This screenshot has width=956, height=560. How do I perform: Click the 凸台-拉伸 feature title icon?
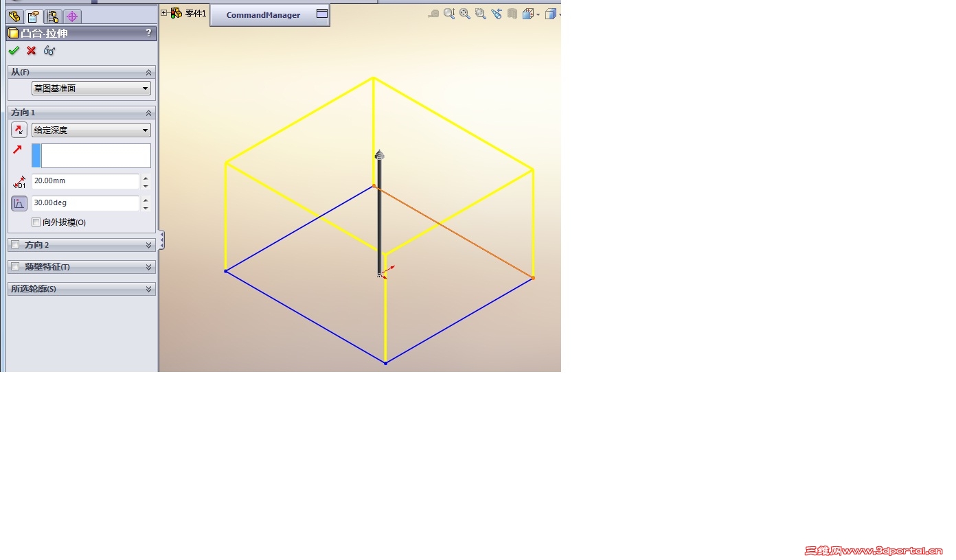coord(13,33)
